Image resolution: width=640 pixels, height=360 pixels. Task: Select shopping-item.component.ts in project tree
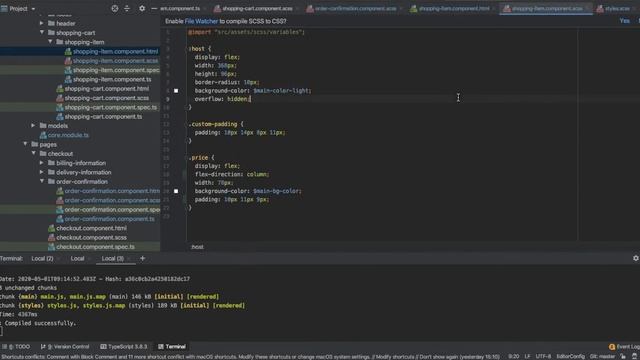click(x=112, y=79)
